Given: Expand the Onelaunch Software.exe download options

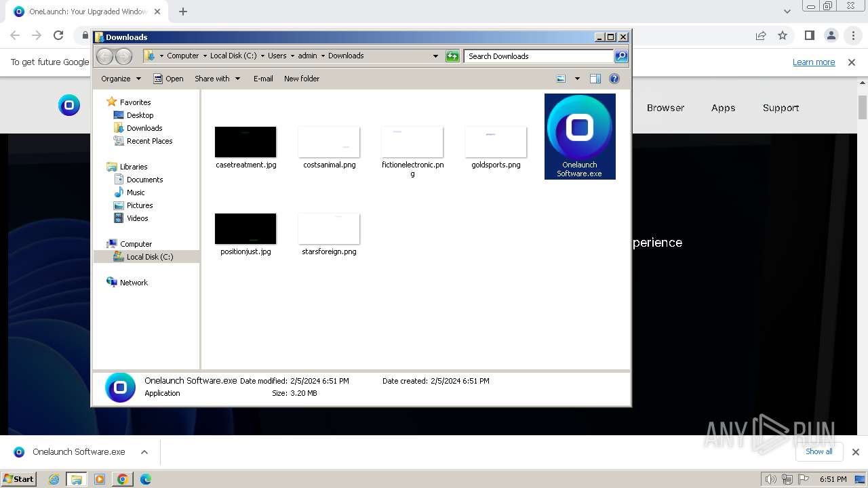Looking at the screenshot, I should (x=144, y=452).
